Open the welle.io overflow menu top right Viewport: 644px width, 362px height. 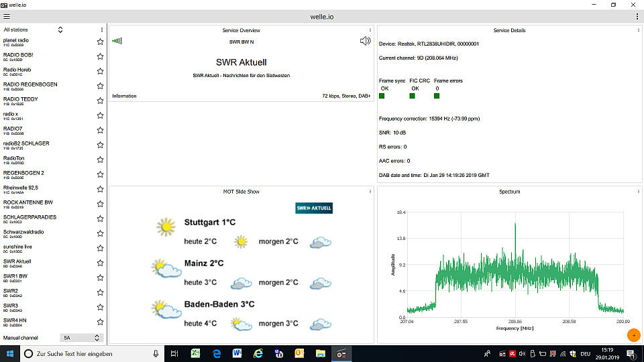[x=637, y=16]
